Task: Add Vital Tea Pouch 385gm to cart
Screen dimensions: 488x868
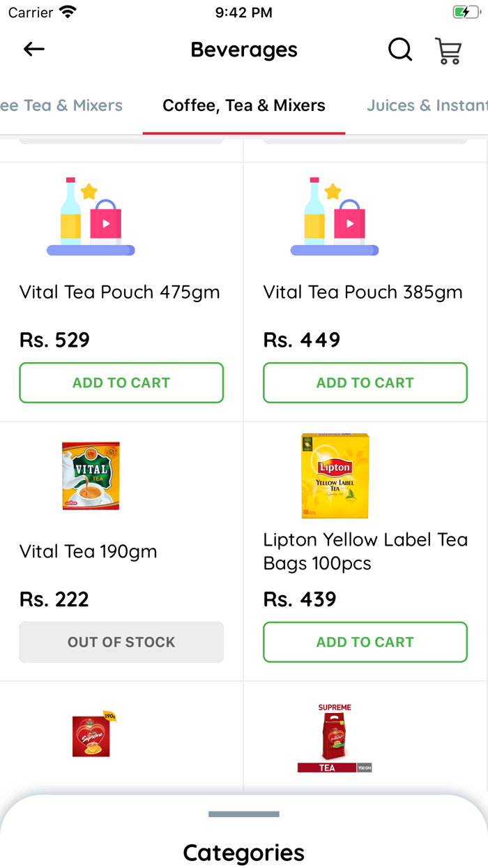Action: click(365, 382)
